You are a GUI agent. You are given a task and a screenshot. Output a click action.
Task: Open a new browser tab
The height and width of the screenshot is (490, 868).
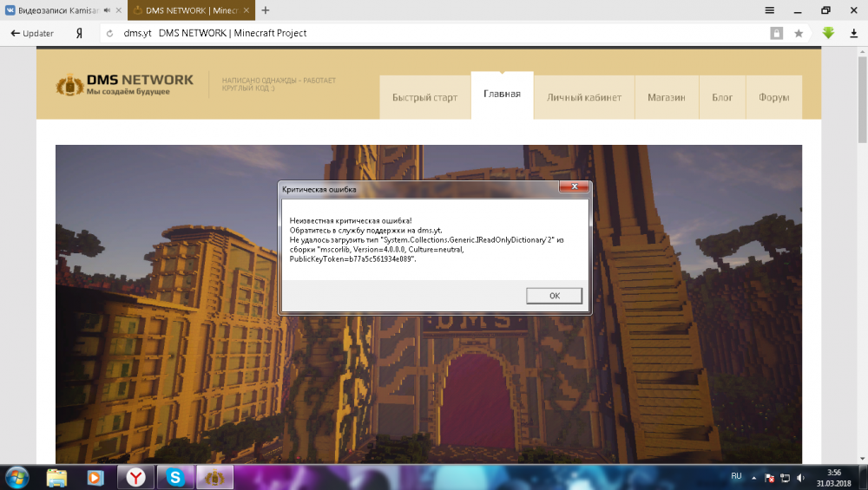(x=265, y=10)
